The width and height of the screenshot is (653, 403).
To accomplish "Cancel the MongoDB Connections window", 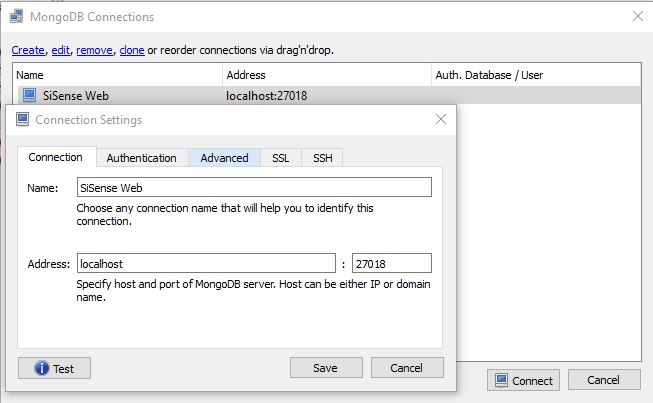I will click(604, 380).
